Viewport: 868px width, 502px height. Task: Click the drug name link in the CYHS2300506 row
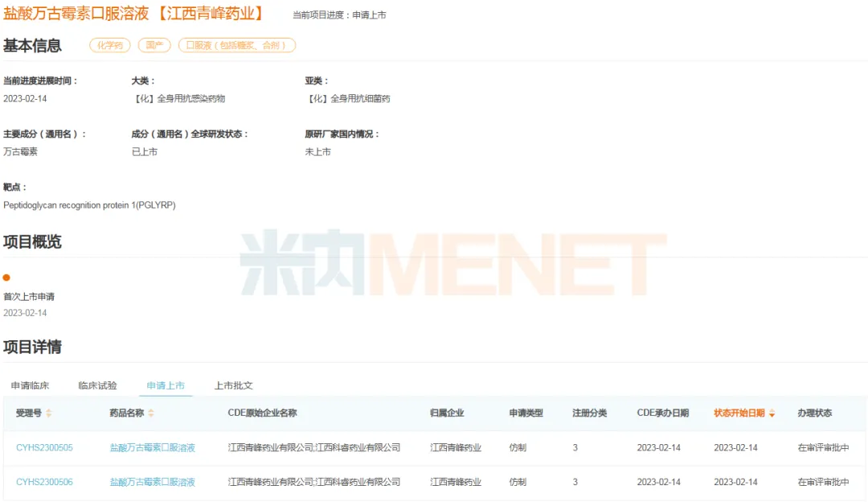[153, 483]
